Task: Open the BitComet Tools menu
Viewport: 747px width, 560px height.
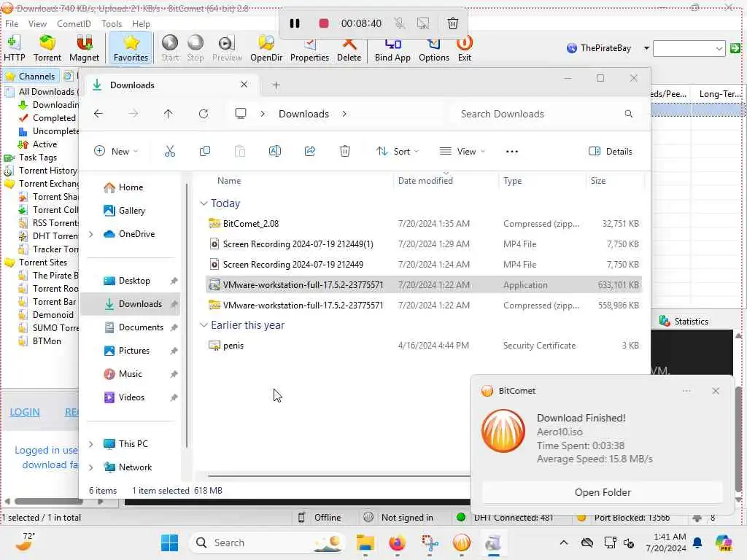Action: 112,24
